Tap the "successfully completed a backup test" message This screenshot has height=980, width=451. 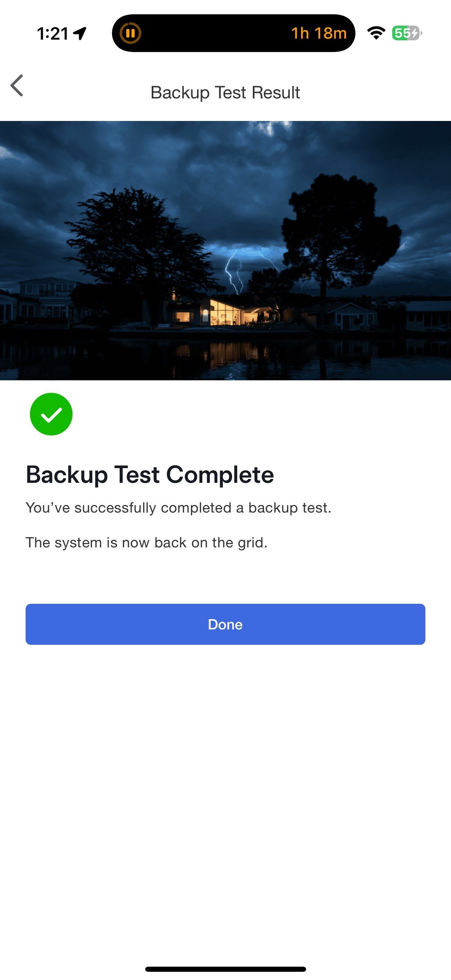click(x=178, y=508)
